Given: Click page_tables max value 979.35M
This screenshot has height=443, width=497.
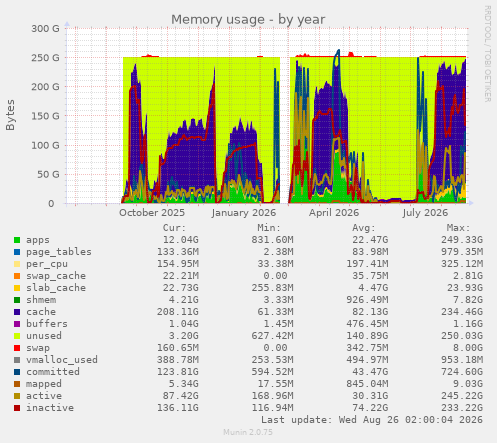Looking at the screenshot, I should 462,252.
